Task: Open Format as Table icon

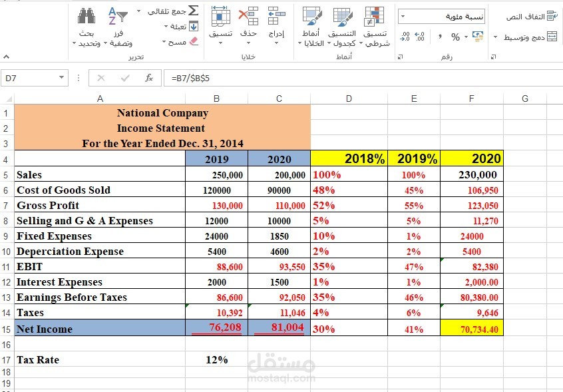Action: click(343, 17)
